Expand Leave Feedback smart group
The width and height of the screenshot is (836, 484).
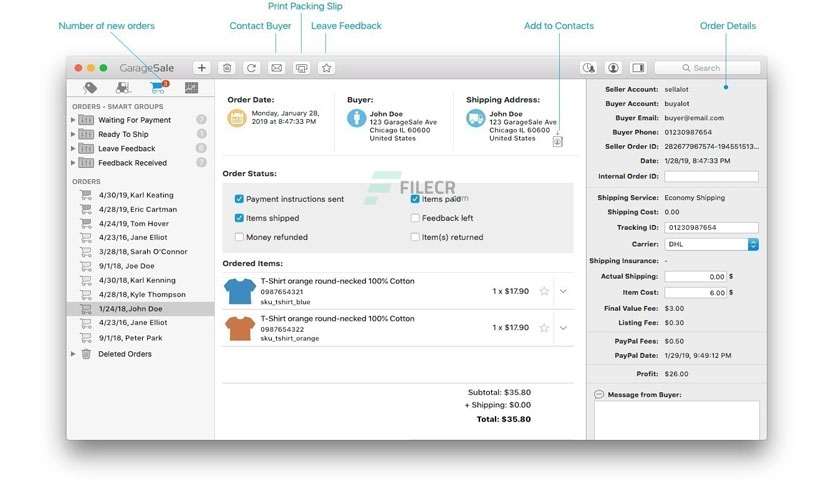pyautogui.click(x=73, y=148)
